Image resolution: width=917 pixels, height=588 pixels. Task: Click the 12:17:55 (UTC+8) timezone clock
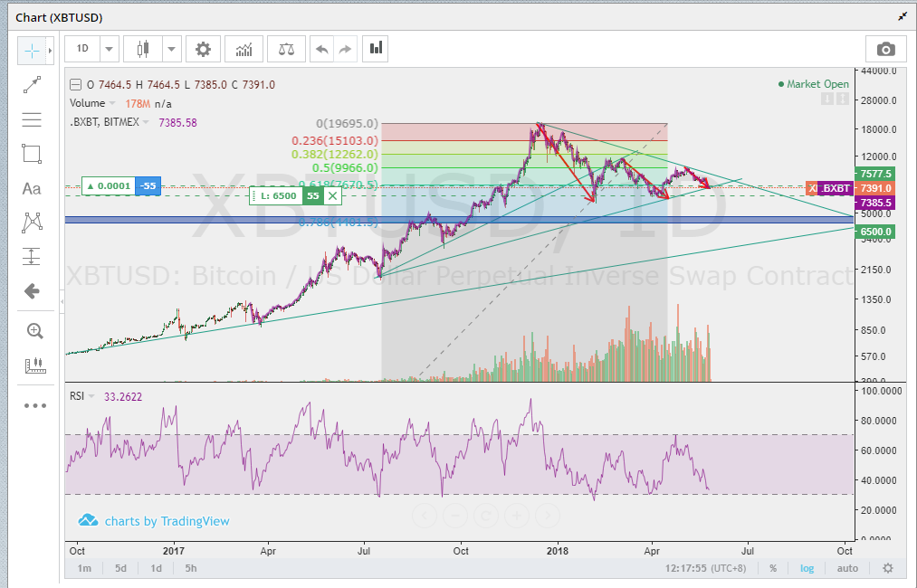(x=705, y=568)
